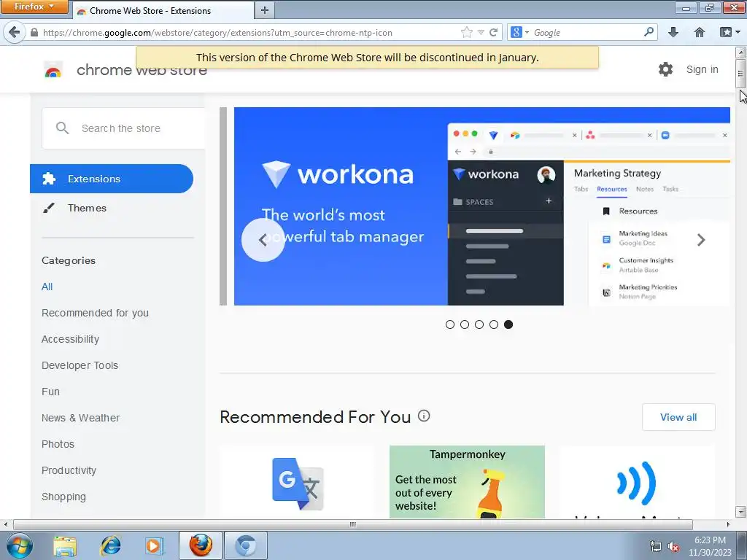Screen dimensions: 747x560
Task: Choose the All category
Action: coord(47,287)
